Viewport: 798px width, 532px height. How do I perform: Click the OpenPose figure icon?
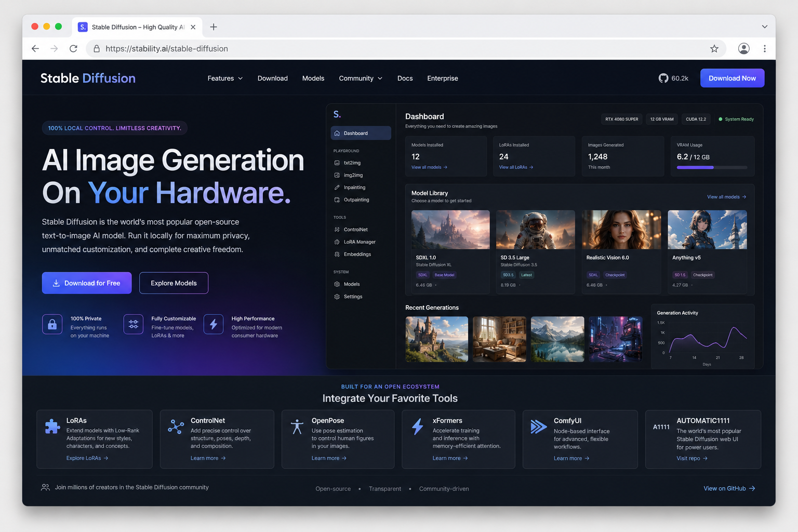pos(297,427)
